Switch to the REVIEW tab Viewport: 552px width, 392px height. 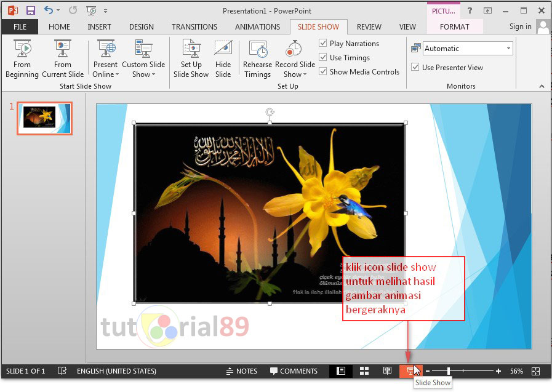click(x=369, y=26)
